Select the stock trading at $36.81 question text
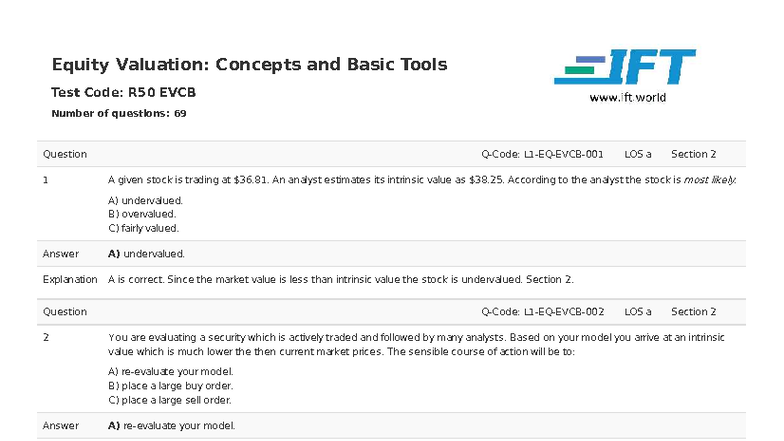 (x=421, y=181)
